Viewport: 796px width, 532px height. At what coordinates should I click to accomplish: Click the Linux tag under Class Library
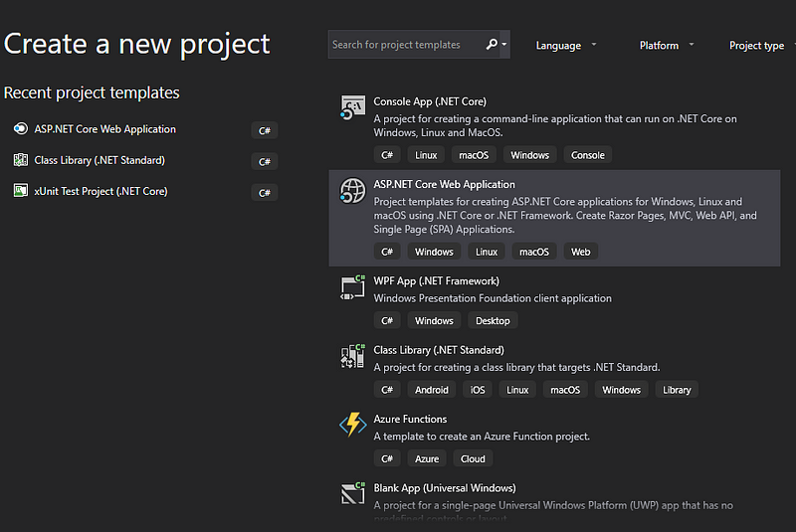[x=517, y=390]
